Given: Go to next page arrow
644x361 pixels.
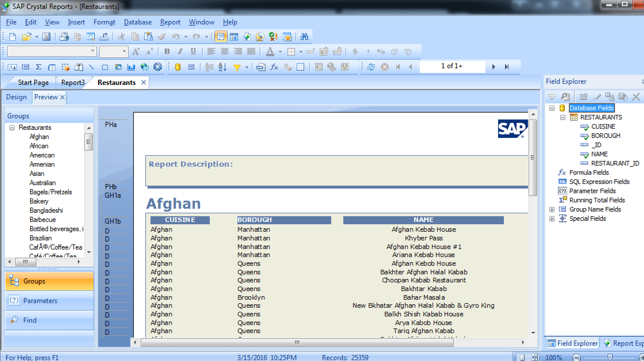Looking at the screenshot, I should tap(494, 67).
